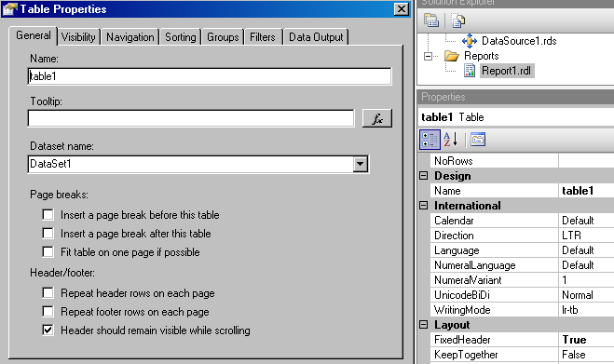
Task: Collapse the Design property category
Action: [423, 176]
